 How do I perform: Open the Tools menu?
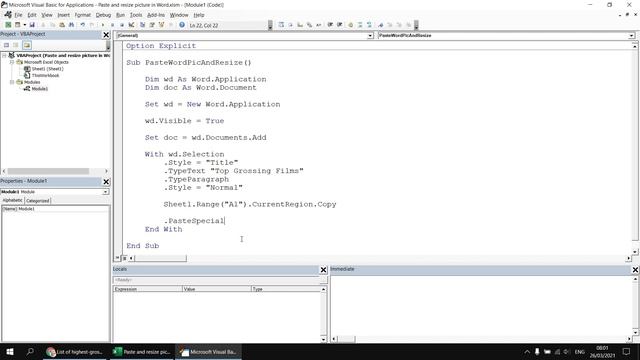coord(136,15)
